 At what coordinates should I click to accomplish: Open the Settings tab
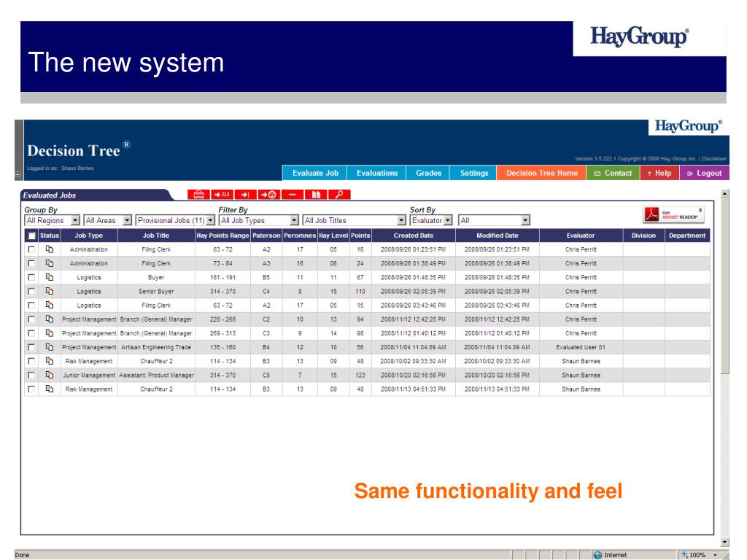(x=474, y=173)
